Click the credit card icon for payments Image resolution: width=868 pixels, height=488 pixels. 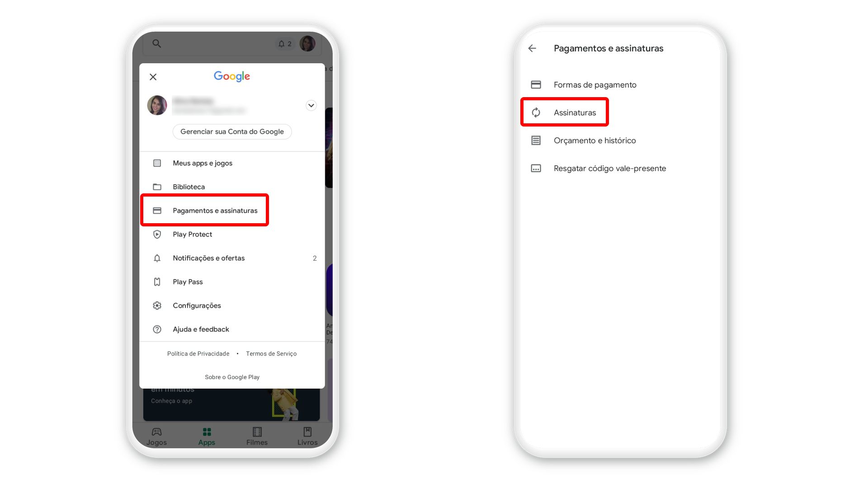point(157,210)
